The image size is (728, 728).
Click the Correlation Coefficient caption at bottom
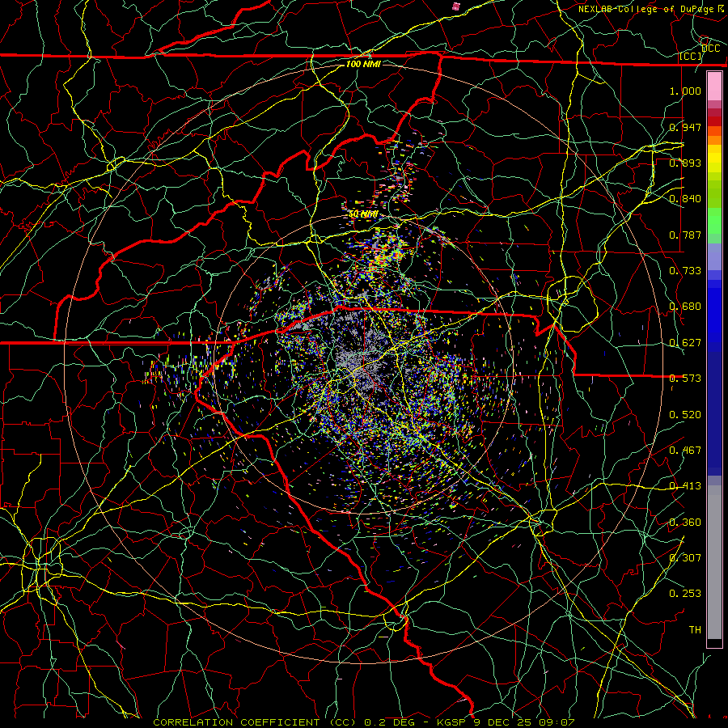(364, 722)
